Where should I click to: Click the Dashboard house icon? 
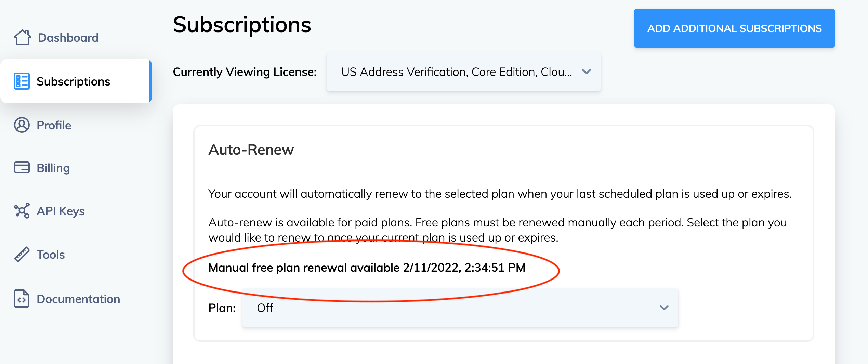[x=22, y=37]
